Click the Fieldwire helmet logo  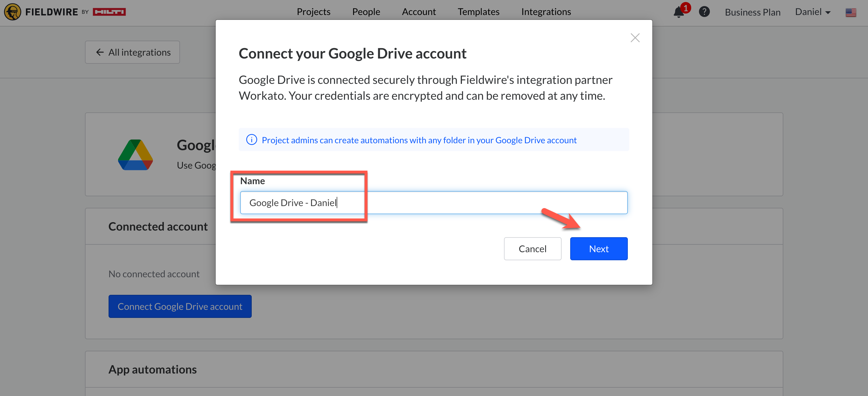point(12,12)
